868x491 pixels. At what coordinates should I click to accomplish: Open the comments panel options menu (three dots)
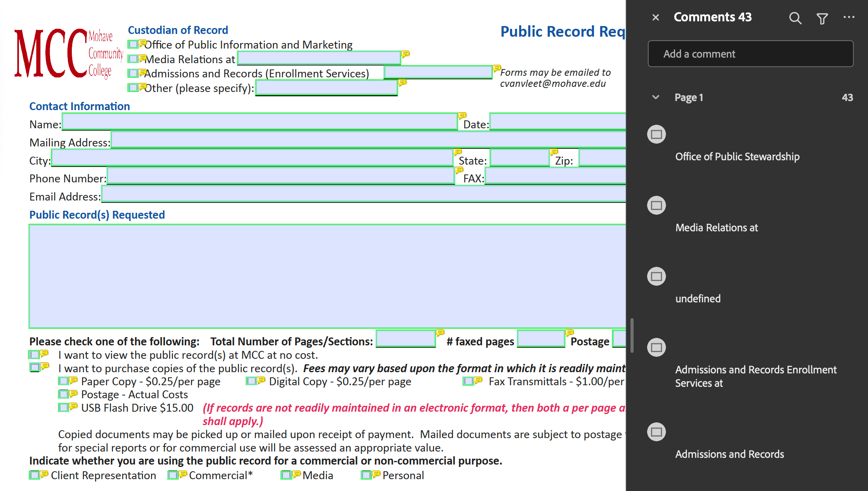(x=849, y=17)
